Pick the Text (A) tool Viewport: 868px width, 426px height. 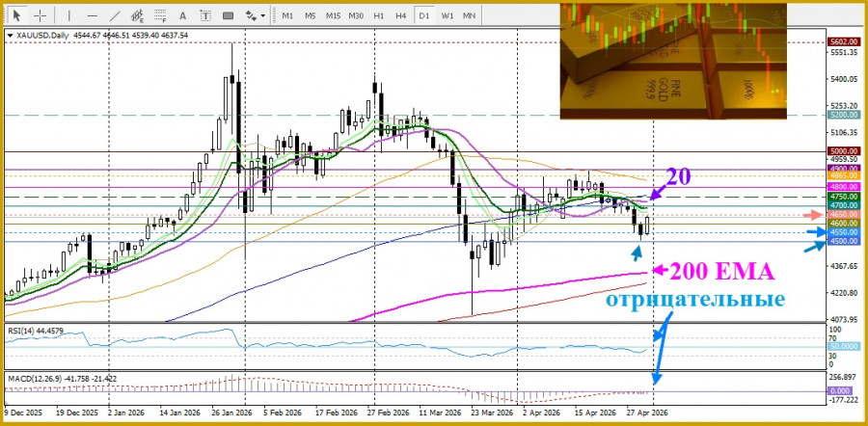click(183, 15)
